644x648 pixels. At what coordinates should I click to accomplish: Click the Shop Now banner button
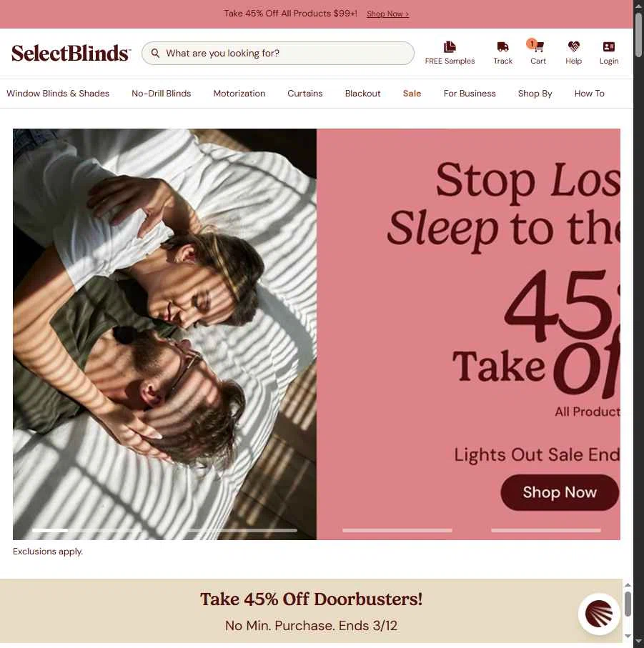tap(559, 492)
